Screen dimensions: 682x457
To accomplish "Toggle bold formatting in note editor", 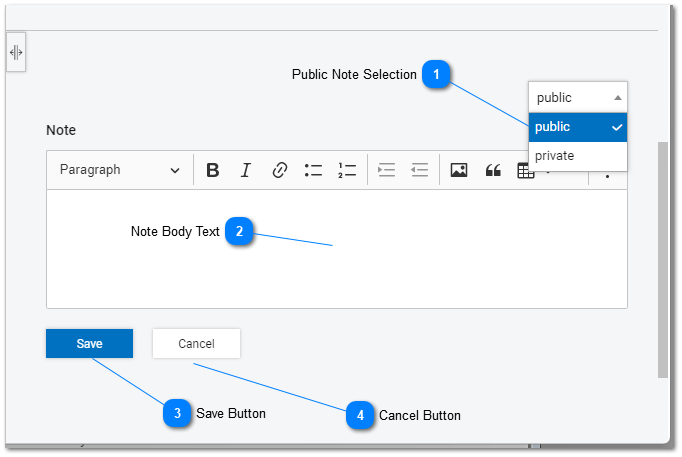I will click(213, 170).
